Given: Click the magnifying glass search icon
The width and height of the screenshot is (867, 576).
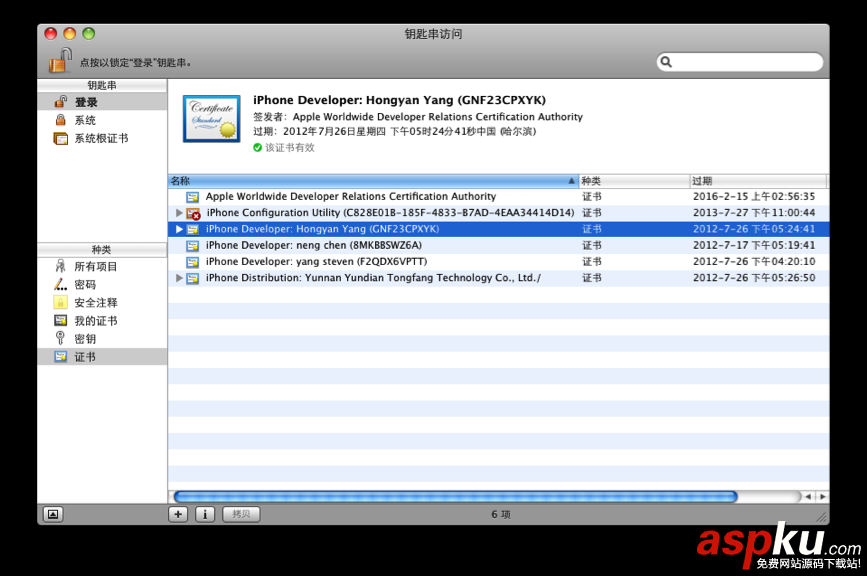Looking at the screenshot, I should pyautogui.click(x=666, y=62).
